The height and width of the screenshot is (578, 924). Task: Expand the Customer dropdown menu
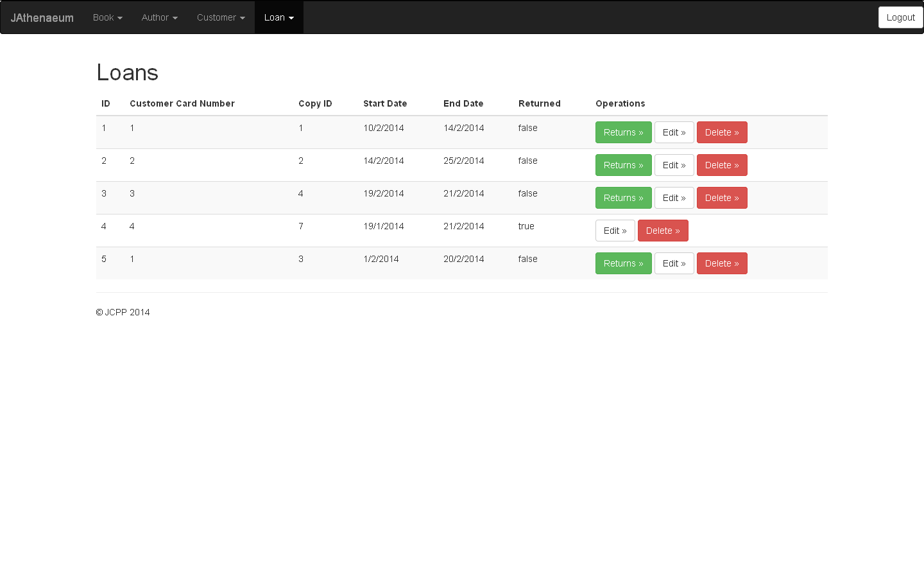point(221,17)
